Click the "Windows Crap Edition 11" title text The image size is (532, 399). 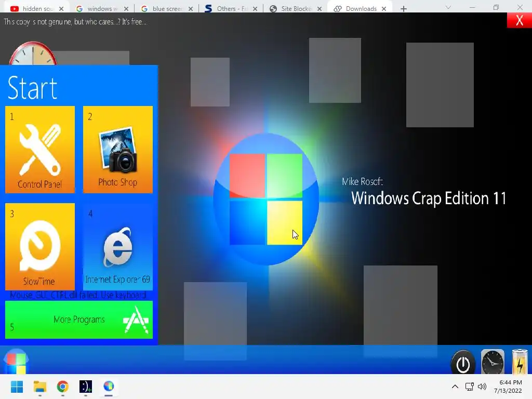click(x=429, y=198)
